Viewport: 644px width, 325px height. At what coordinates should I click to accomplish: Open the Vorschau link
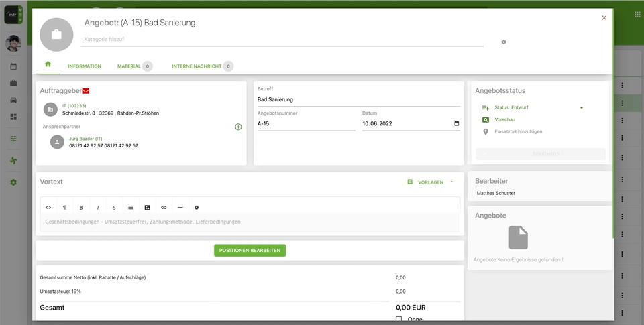[504, 119]
